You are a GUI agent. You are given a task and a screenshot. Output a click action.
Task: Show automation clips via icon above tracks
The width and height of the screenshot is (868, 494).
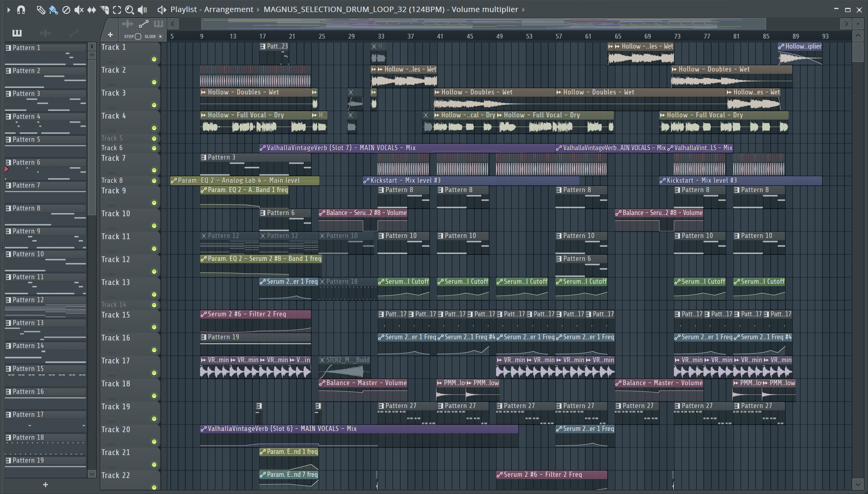(x=143, y=24)
